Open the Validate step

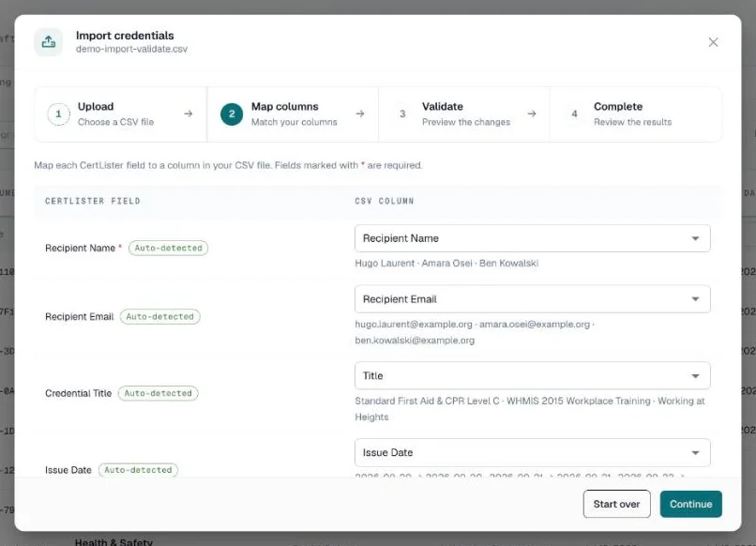coord(463,114)
